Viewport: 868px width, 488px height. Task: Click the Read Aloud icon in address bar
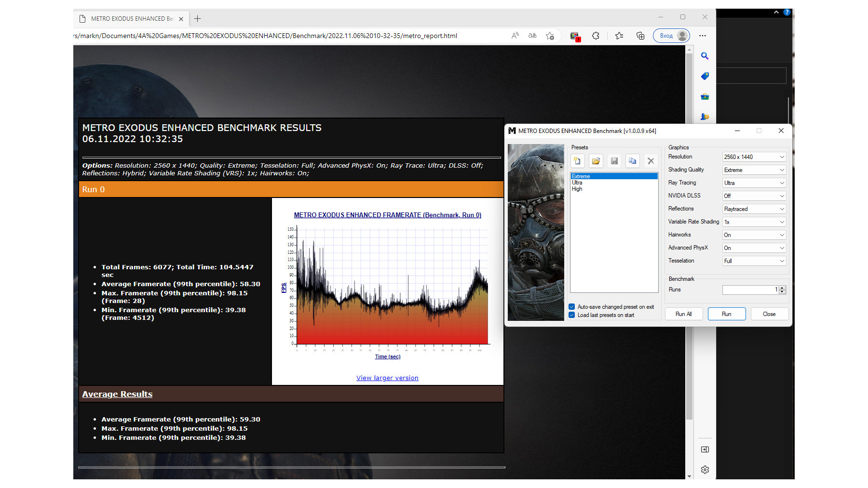(515, 36)
